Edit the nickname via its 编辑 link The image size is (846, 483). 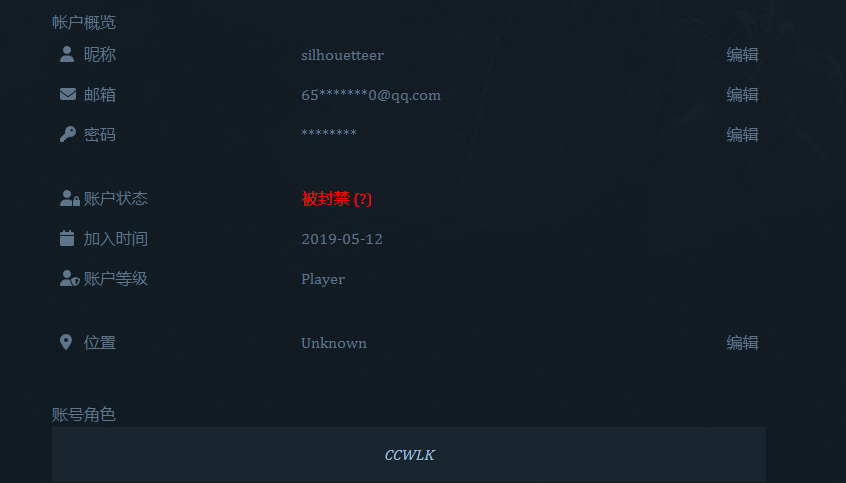pos(742,55)
